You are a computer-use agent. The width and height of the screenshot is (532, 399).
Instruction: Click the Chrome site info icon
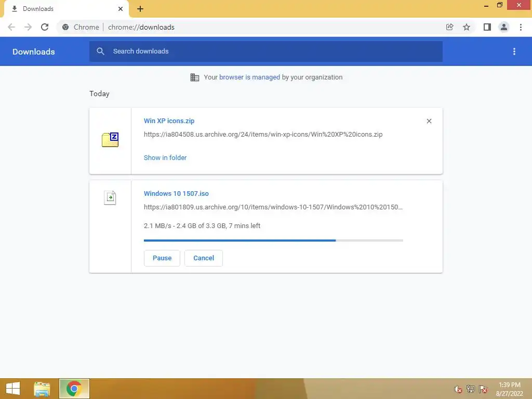65,27
